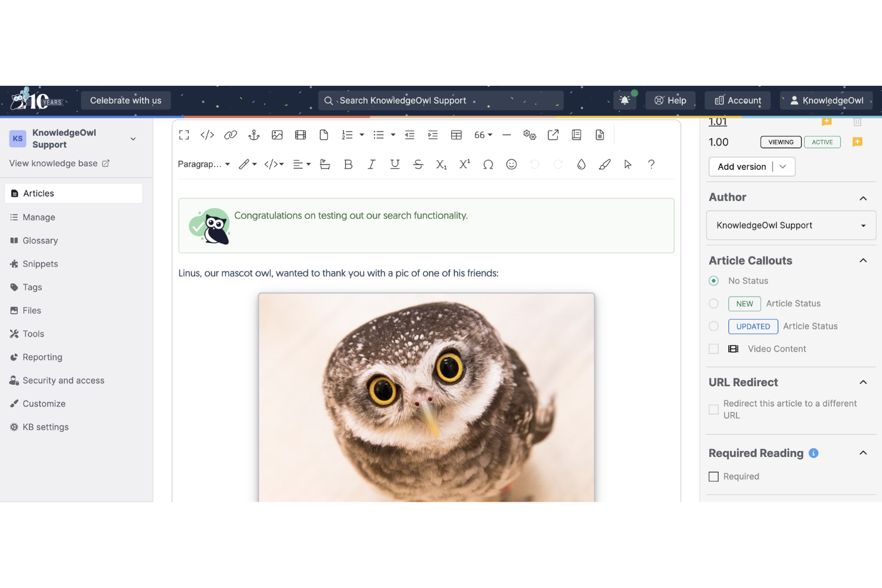Viewport: 882px width, 588px height.
Task: Expand the Add version dropdown arrow
Action: pos(783,166)
